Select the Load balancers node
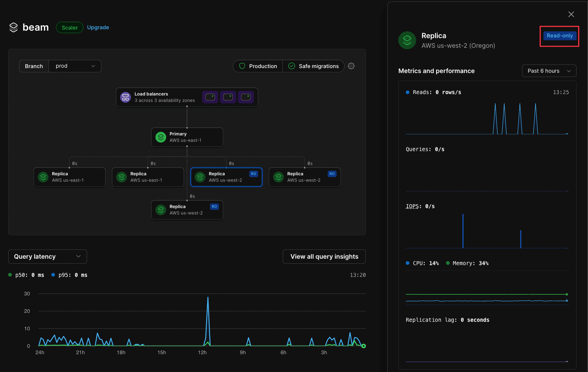Screen dimensions: 588x372 tap(187, 97)
